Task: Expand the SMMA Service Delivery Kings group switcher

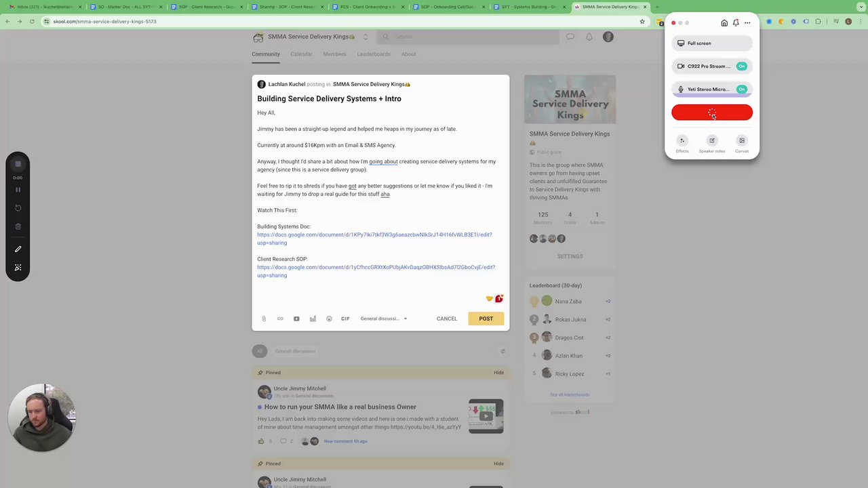Action: point(366,37)
